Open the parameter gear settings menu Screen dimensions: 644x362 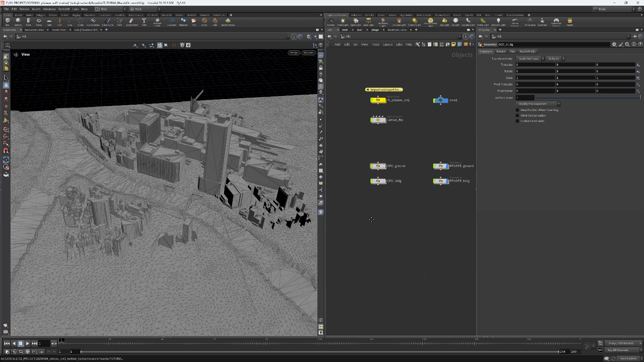point(614,44)
